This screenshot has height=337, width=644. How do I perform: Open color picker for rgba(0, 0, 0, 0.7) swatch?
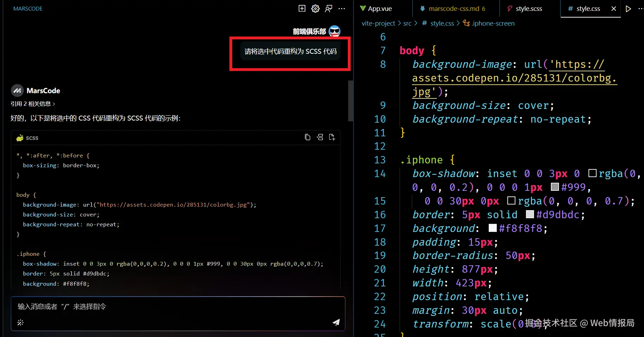(511, 201)
